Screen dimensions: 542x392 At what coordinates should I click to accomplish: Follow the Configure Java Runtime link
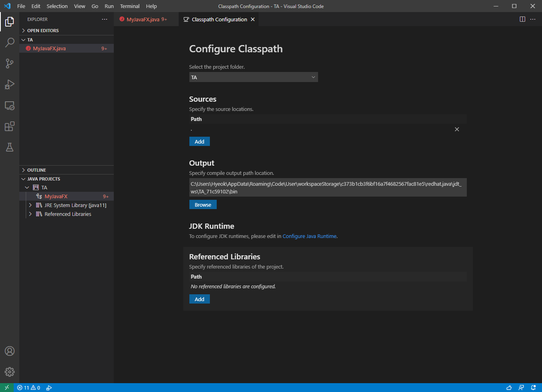click(310, 236)
